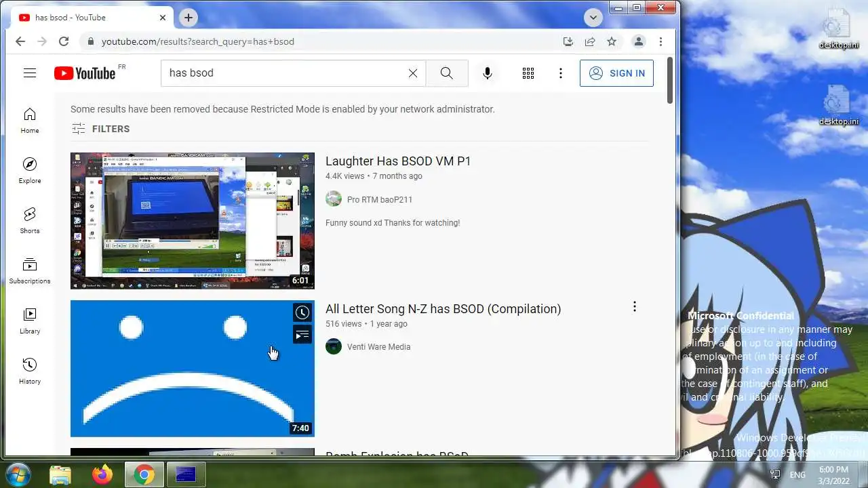The width and height of the screenshot is (868, 488).
Task: Bookmark this page with the star
Action: click(x=612, y=41)
